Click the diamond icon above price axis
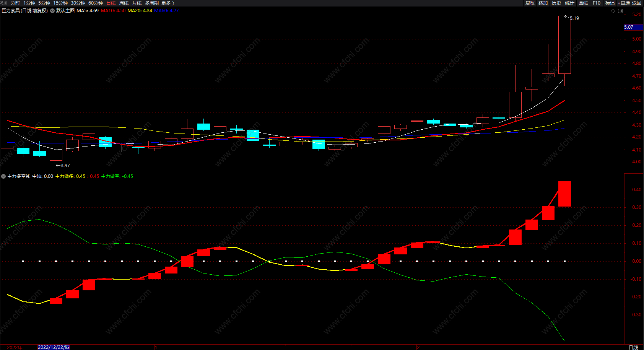This screenshot has height=350, width=644. 613,11
